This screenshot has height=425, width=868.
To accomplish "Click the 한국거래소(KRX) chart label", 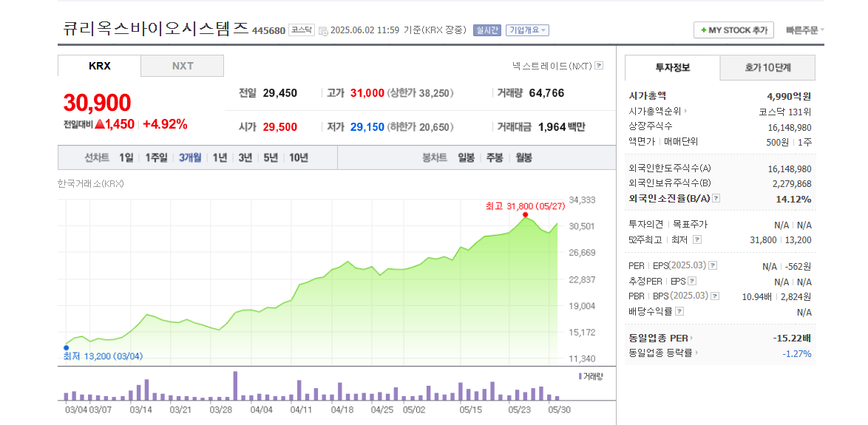I will coord(90,184).
